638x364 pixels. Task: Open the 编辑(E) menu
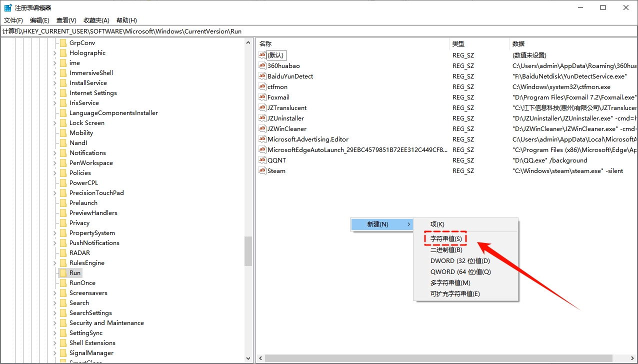coord(39,20)
